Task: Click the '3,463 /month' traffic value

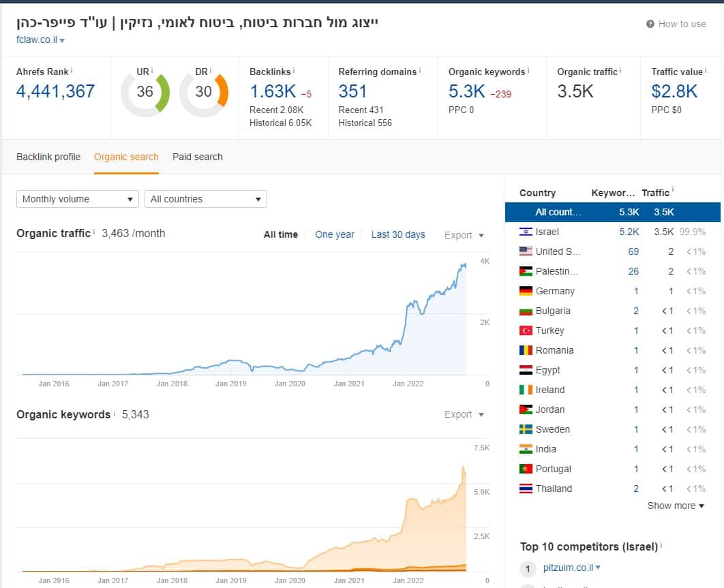Action: [x=134, y=233]
